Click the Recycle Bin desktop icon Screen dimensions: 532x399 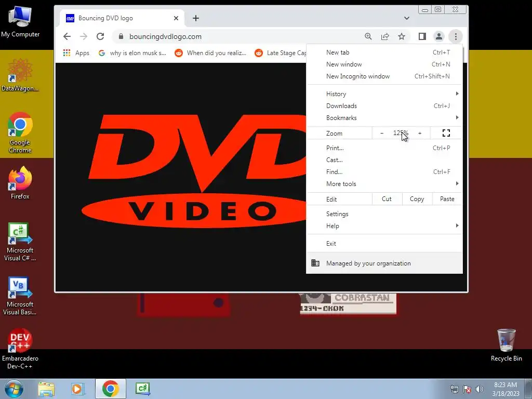(506, 345)
